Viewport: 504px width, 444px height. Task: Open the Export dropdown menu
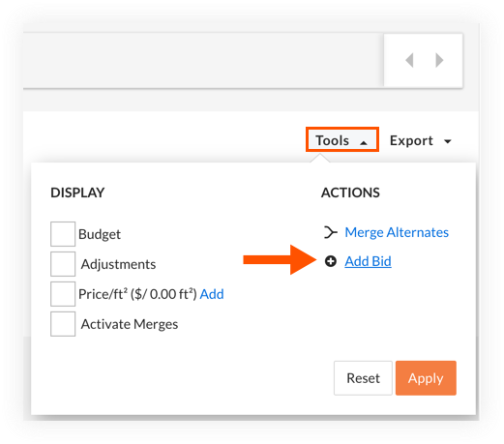point(421,140)
